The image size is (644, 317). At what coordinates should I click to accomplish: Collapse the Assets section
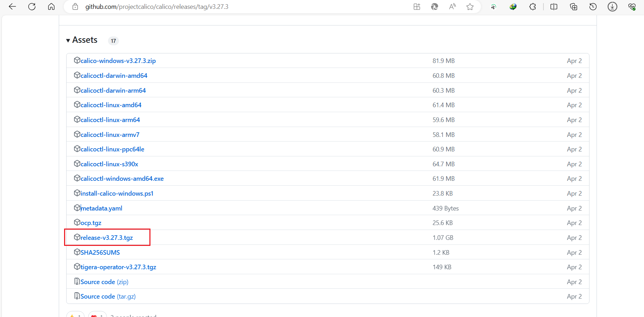(82, 40)
